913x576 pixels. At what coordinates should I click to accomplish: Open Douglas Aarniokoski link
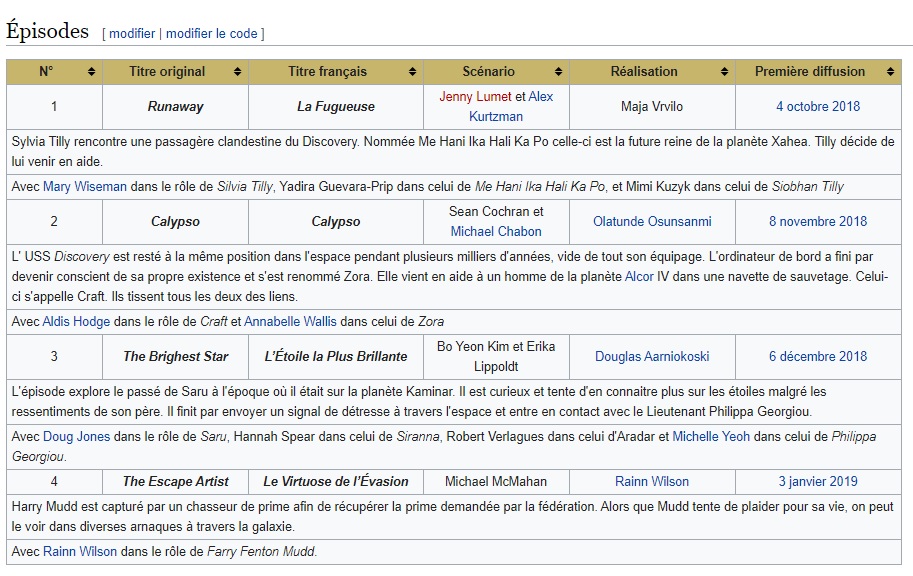(652, 356)
